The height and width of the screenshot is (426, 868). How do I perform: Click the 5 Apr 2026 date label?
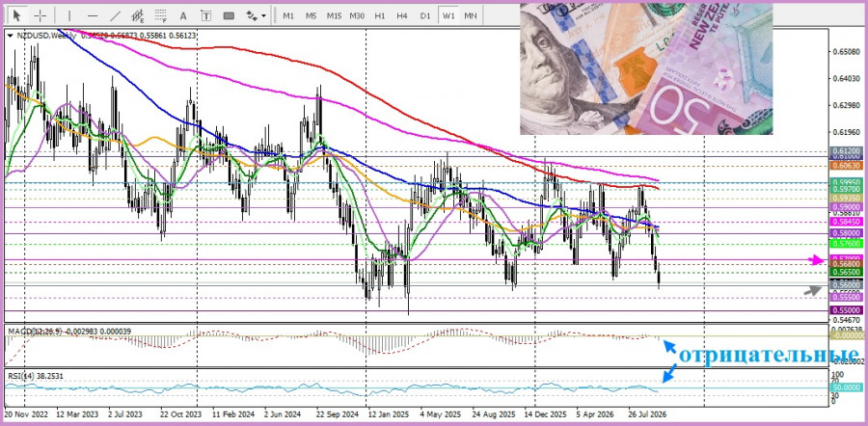point(595,413)
